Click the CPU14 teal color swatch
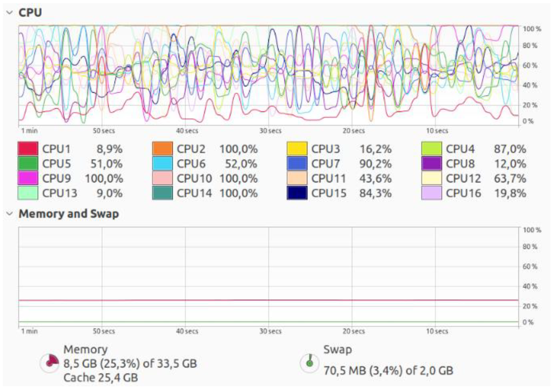 pos(162,193)
